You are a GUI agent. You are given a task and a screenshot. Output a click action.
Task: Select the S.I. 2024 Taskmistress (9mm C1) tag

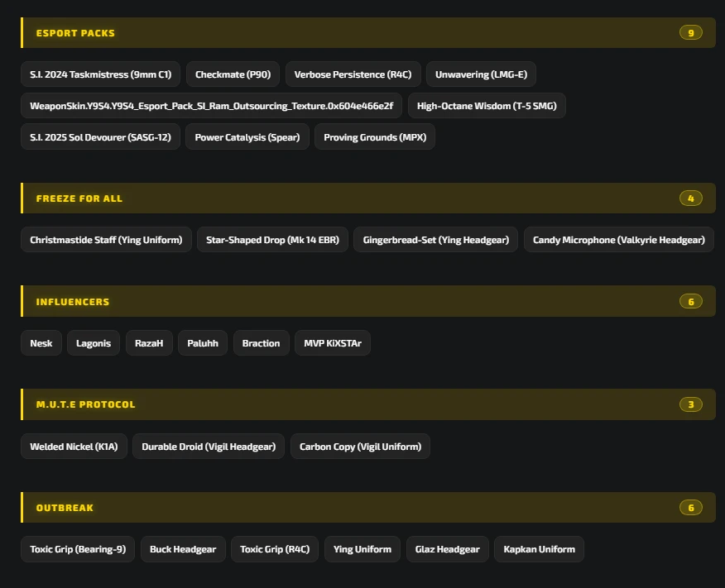[100, 74]
